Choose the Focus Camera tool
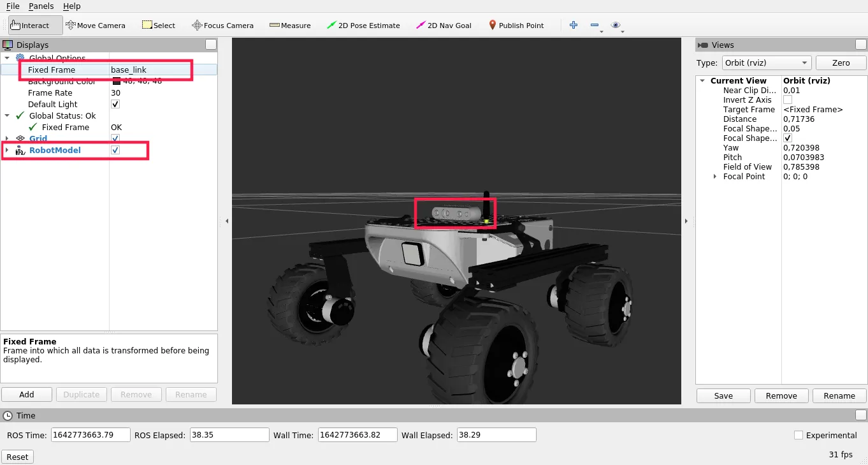Image resolution: width=868 pixels, height=465 pixels. coord(222,26)
